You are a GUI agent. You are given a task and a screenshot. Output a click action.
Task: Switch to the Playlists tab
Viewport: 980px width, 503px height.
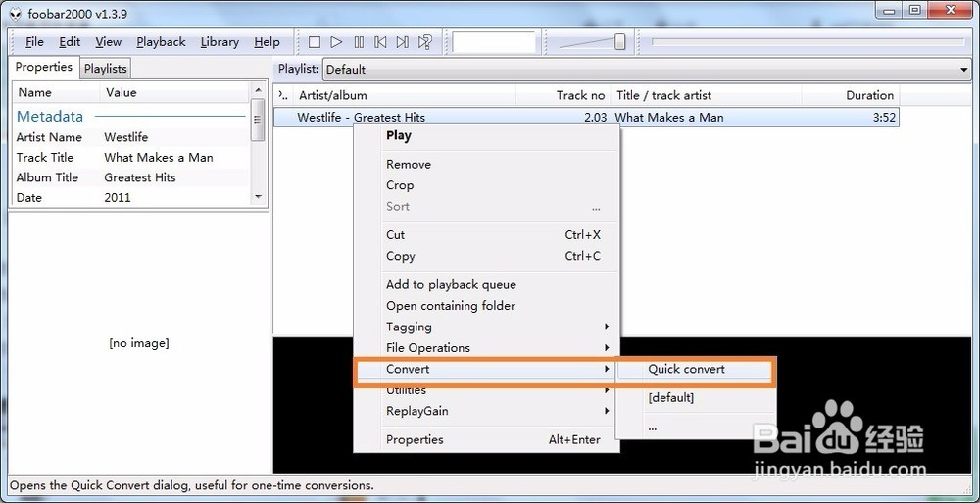(106, 69)
